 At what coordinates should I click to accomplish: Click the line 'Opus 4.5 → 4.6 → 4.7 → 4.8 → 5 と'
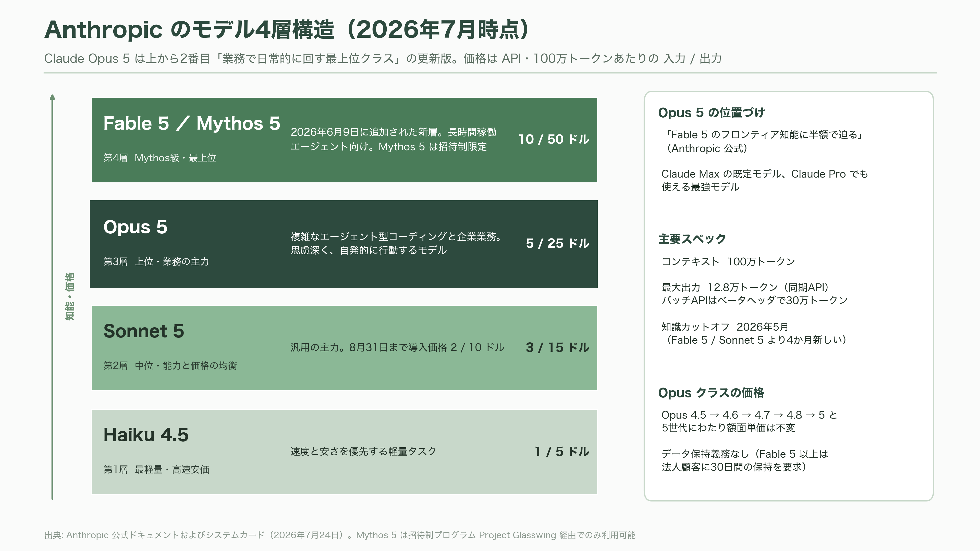pyautogui.click(x=750, y=415)
